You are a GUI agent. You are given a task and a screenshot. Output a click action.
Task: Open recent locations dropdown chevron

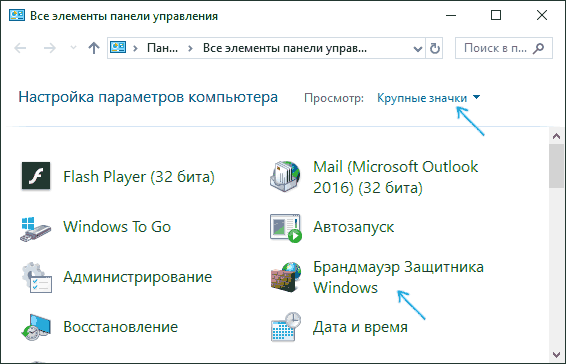point(73,47)
